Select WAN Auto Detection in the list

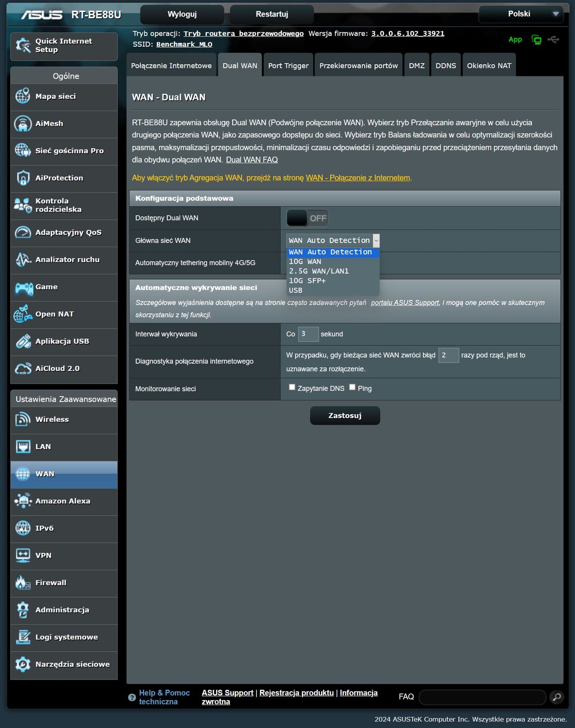333,252
